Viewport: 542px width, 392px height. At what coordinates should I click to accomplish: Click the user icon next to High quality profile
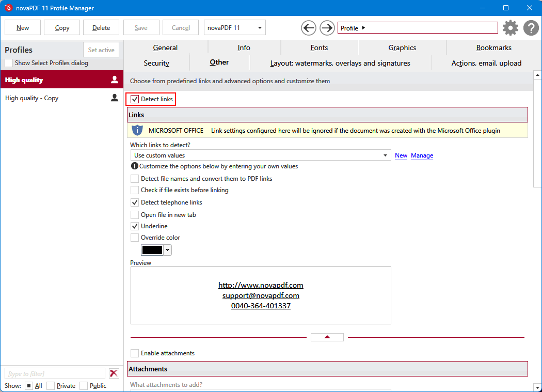[114, 80]
